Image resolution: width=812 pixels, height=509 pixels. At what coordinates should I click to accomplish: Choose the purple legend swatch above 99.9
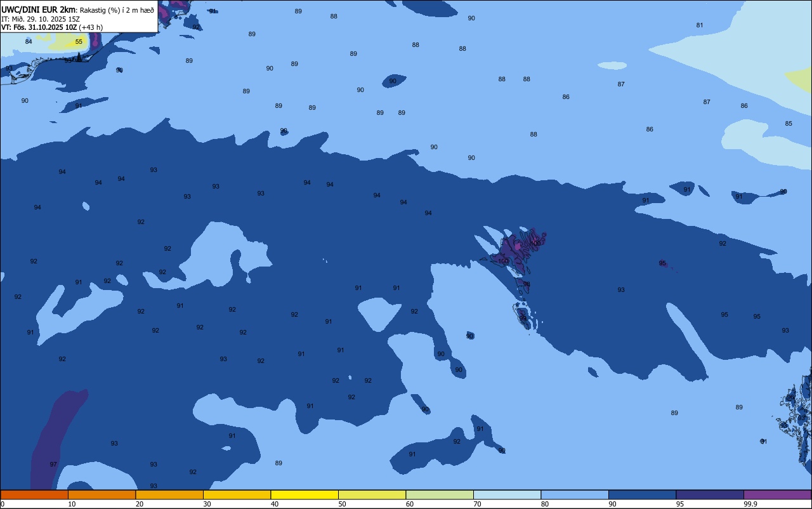click(777, 494)
